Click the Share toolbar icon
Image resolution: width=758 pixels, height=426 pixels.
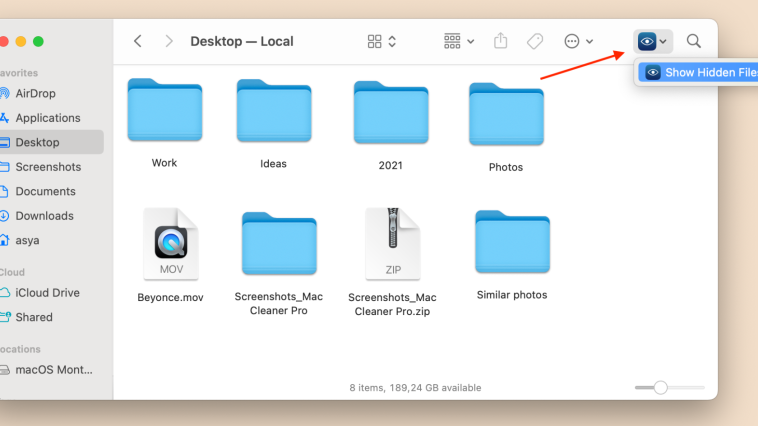501,41
